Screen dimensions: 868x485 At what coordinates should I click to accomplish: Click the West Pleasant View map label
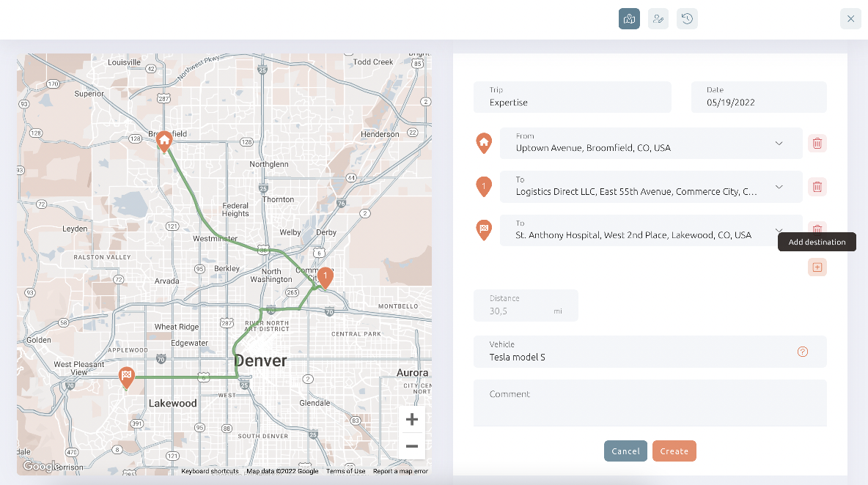[x=79, y=369]
